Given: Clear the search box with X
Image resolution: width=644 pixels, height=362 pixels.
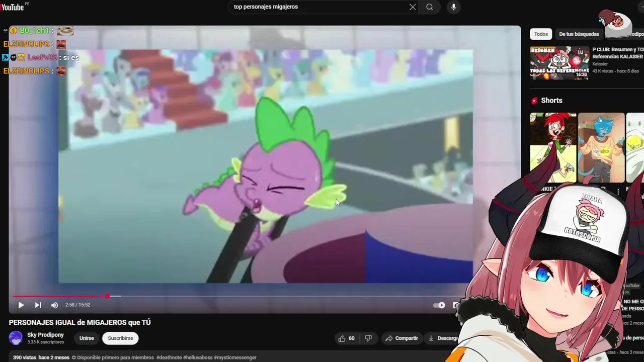Looking at the screenshot, I should (413, 7).
